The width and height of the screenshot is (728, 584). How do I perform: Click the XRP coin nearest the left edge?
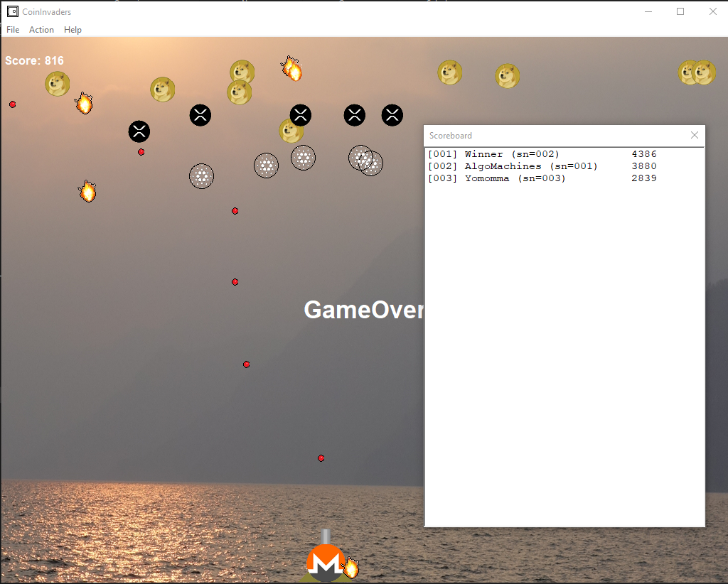point(139,131)
